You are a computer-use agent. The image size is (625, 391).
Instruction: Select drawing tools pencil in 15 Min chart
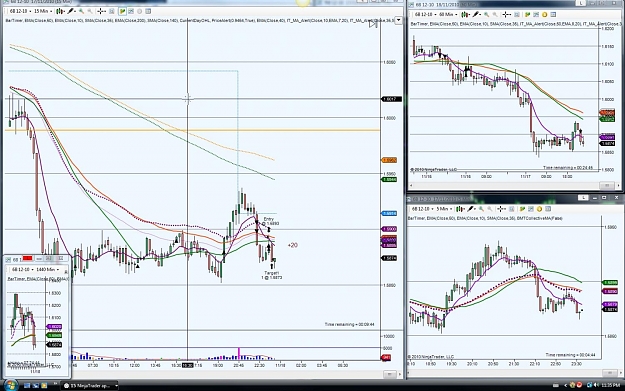(71, 11)
